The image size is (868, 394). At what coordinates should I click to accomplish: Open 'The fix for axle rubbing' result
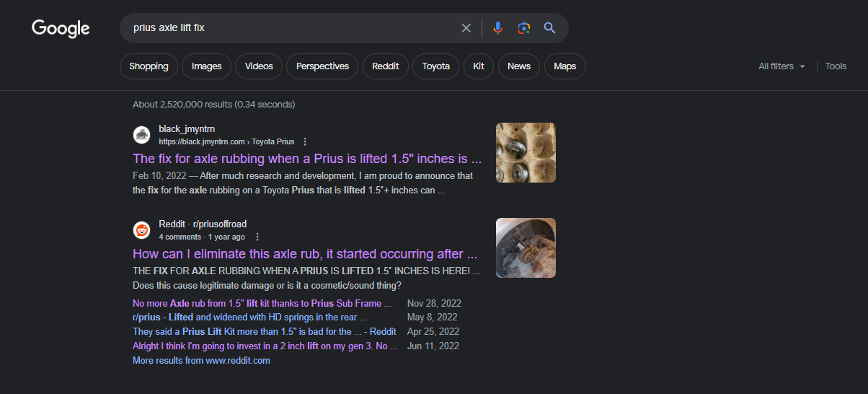(307, 159)
